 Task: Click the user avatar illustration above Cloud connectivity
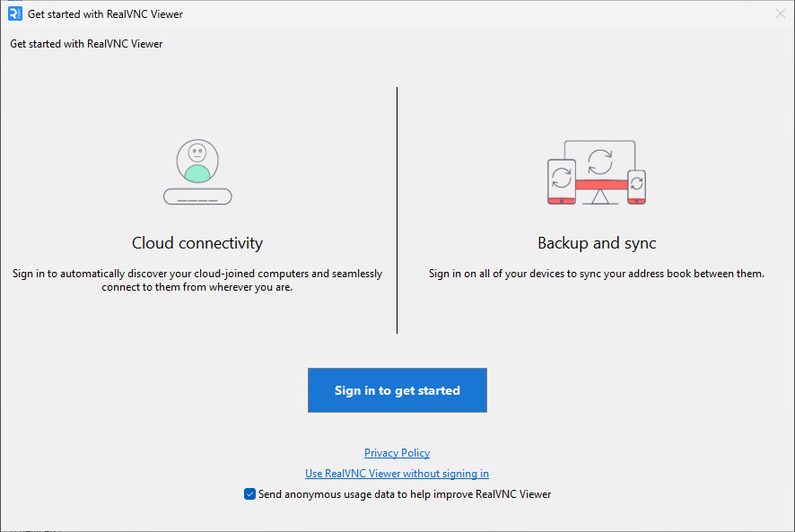[197, 161]
